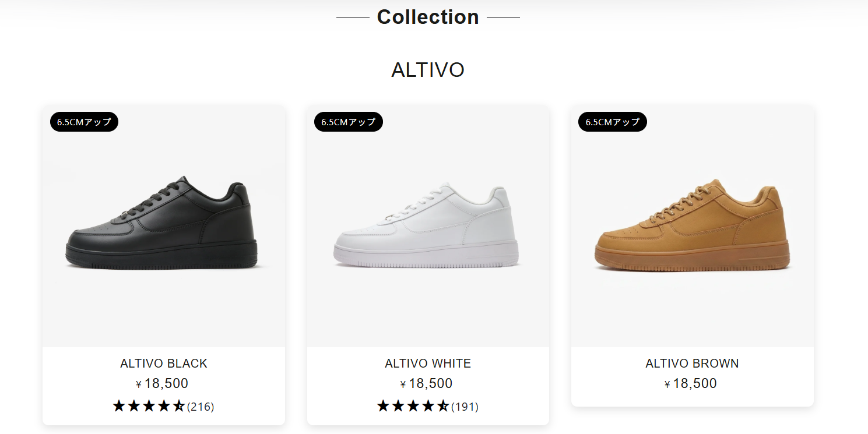Click ALTIVO BROWN price ¥18,500
The image size is (868, 434).
[691, 383]
